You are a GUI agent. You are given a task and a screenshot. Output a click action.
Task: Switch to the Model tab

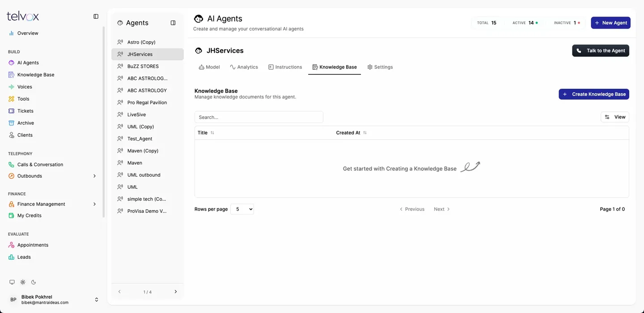[209, 67]
